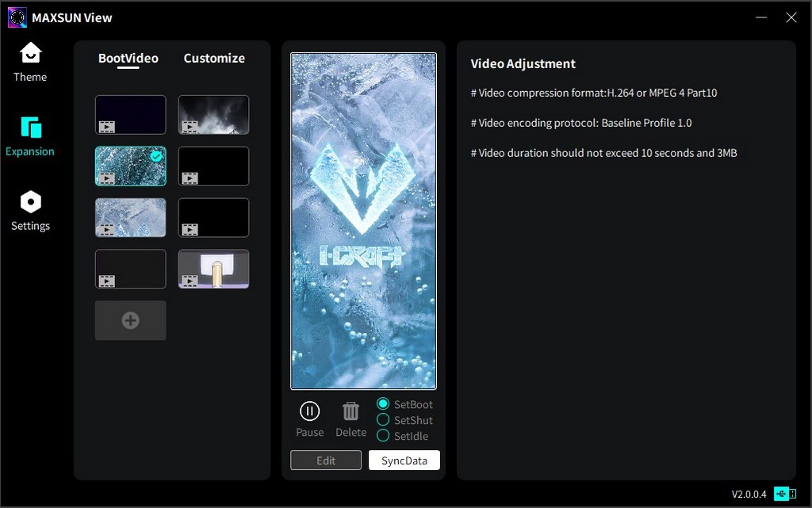Switch to the BootVideo tab

coord(128,59)
